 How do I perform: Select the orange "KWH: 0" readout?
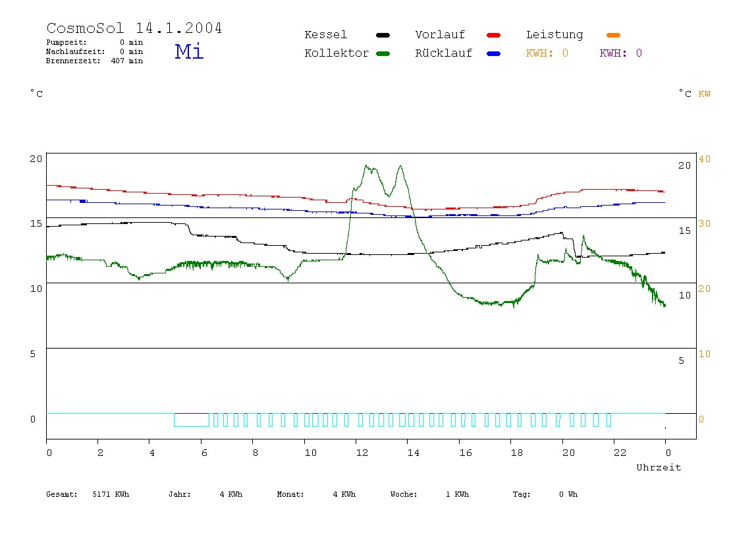pyautogui.click(x=547, y=53)
